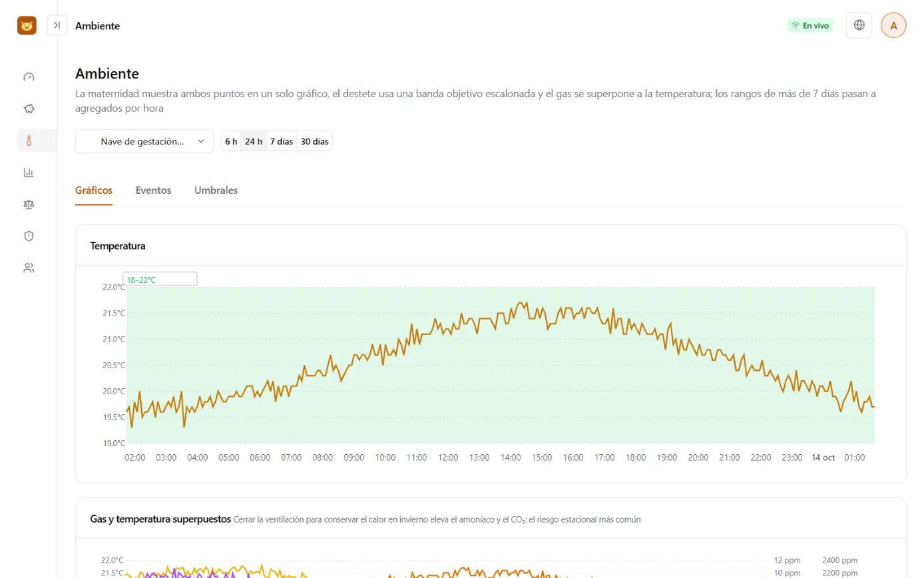Viewport: 924px width, 578px height.
Task: Select the 24 h time range
Action: tap(254, 141)
